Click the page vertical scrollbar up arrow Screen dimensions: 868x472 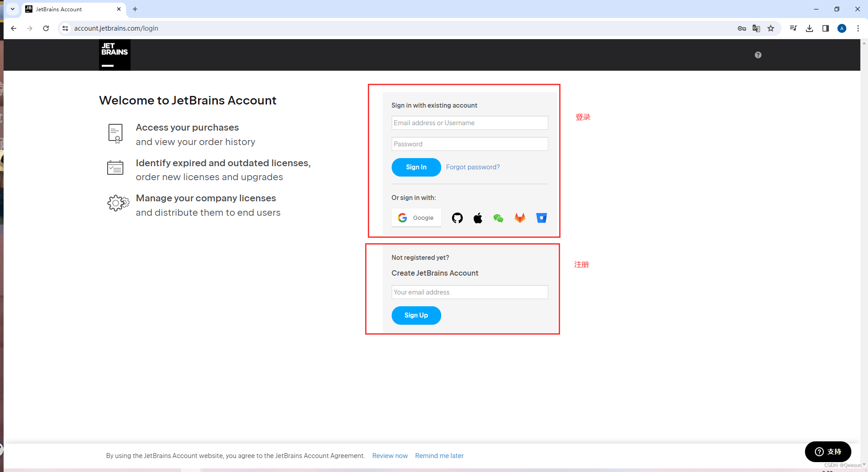point(864,43)
